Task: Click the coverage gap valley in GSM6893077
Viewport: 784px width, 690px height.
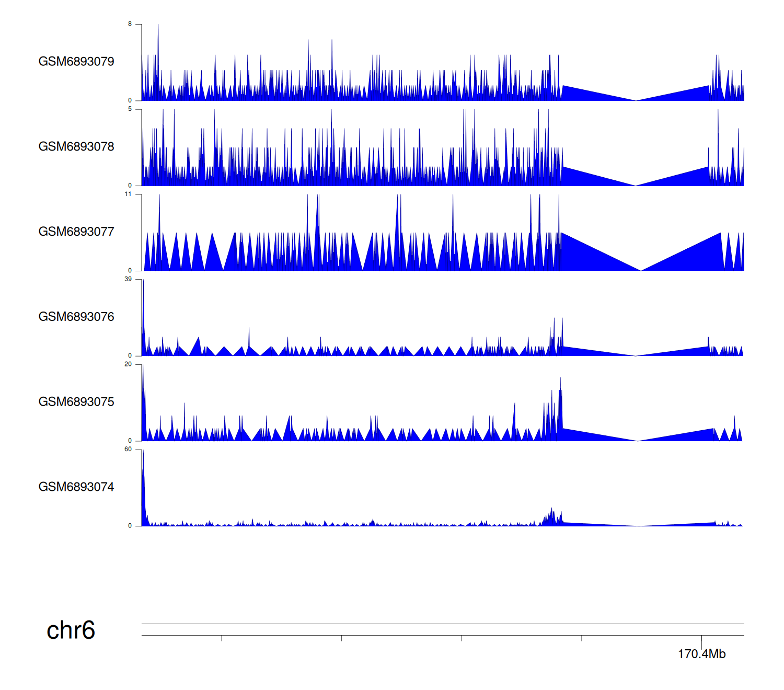Action: [x=641, y=269]
